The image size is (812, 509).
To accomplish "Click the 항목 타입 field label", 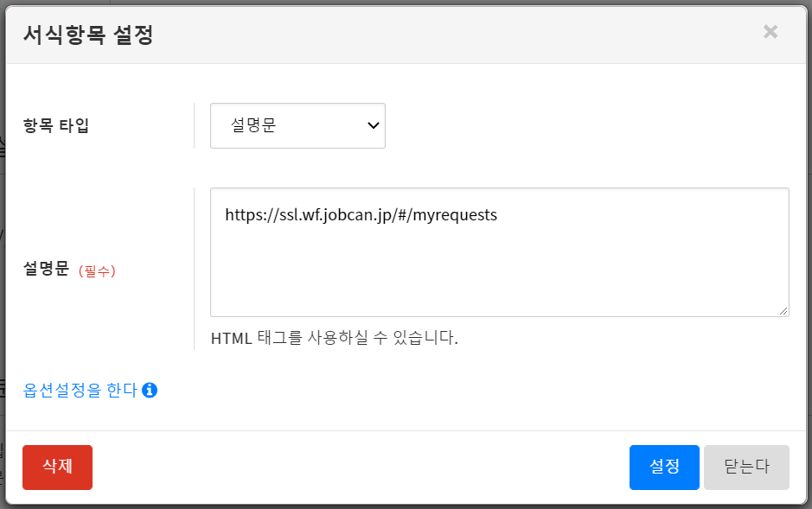I will tap(56, 126).
